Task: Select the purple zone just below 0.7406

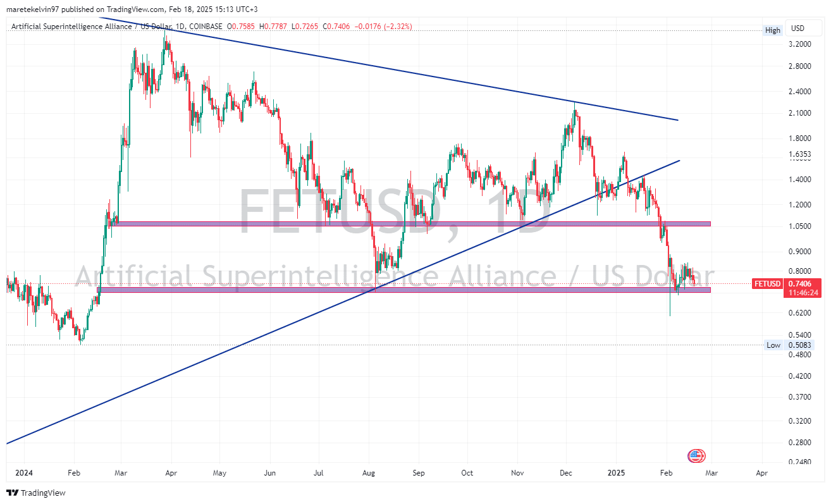Action: tap(405, 290)
